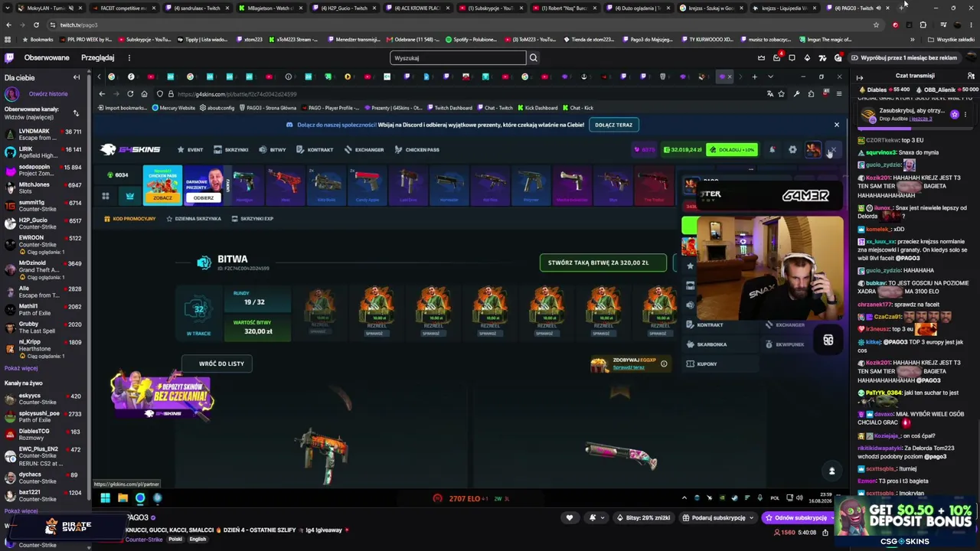This screenshot has height=551, width=980.
Task: Go to the BITWY section
Action: 273,150
